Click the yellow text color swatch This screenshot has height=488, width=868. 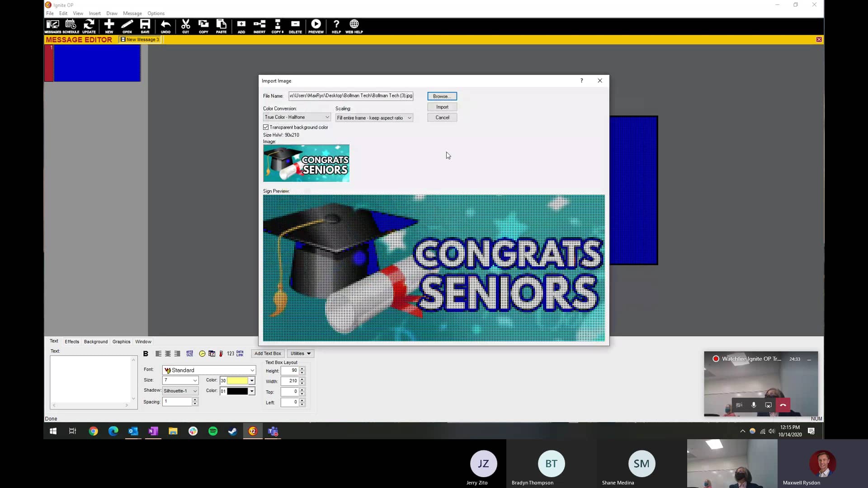click(x=237, y=381)
